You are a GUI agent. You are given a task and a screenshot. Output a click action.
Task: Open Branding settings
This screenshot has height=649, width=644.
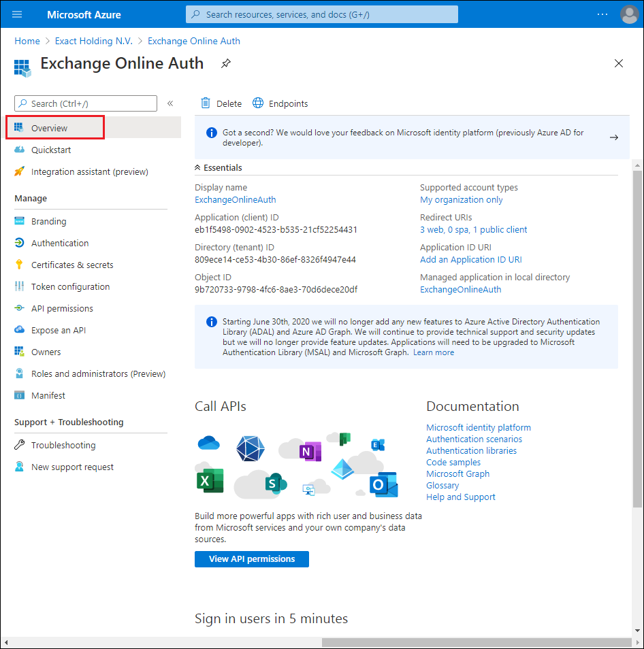pos(48,222)
